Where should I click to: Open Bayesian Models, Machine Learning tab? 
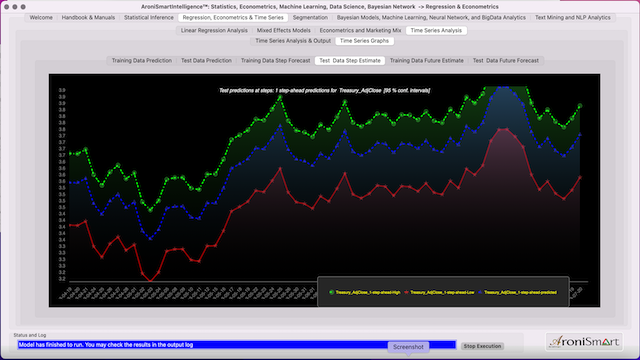point(431,18)
